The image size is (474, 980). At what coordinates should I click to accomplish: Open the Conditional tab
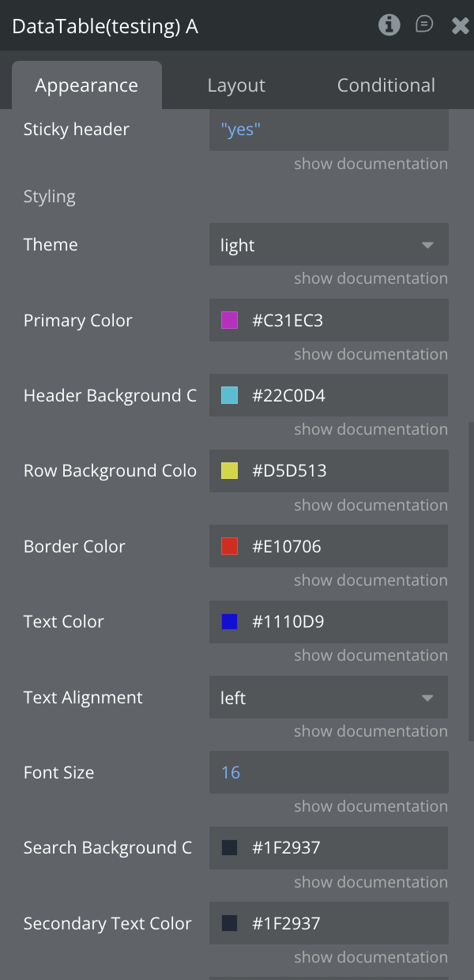386,85
